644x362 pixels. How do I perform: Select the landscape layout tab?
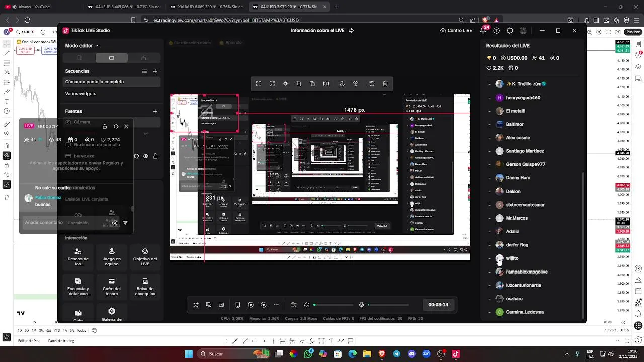pyautogui.click(x=112, y=58)
